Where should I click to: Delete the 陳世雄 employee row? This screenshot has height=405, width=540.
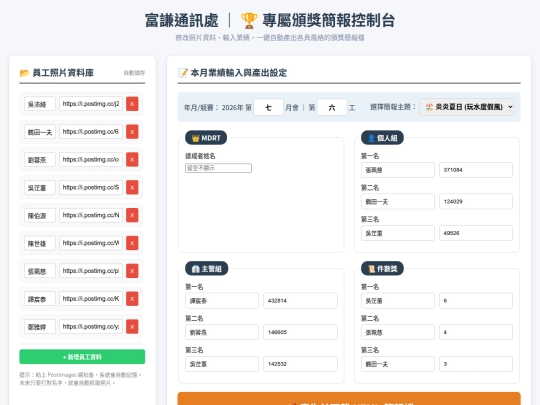(132, 243)
